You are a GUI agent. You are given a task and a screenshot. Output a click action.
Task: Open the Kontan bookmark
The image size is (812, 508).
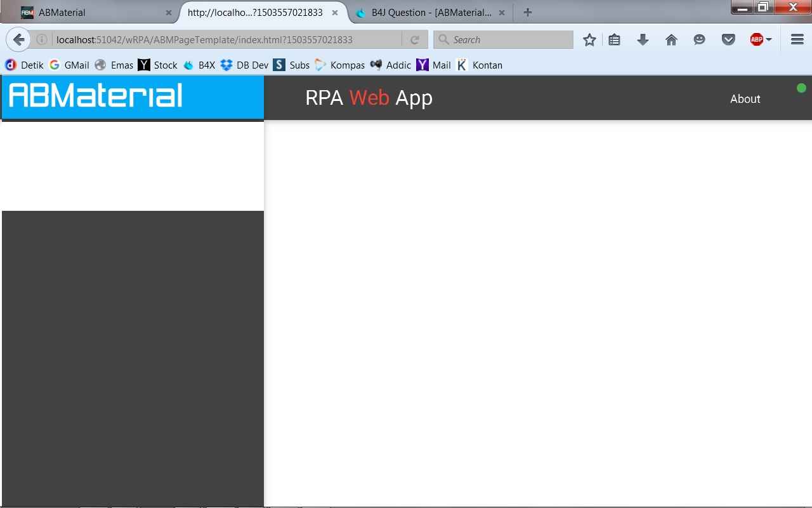[x=480, y=65]
